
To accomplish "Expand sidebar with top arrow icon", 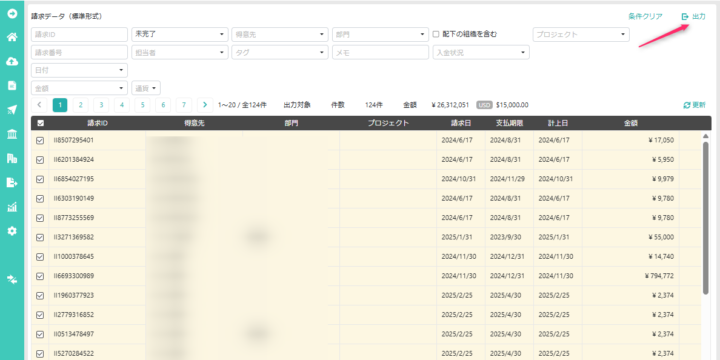I will (12, 13).
